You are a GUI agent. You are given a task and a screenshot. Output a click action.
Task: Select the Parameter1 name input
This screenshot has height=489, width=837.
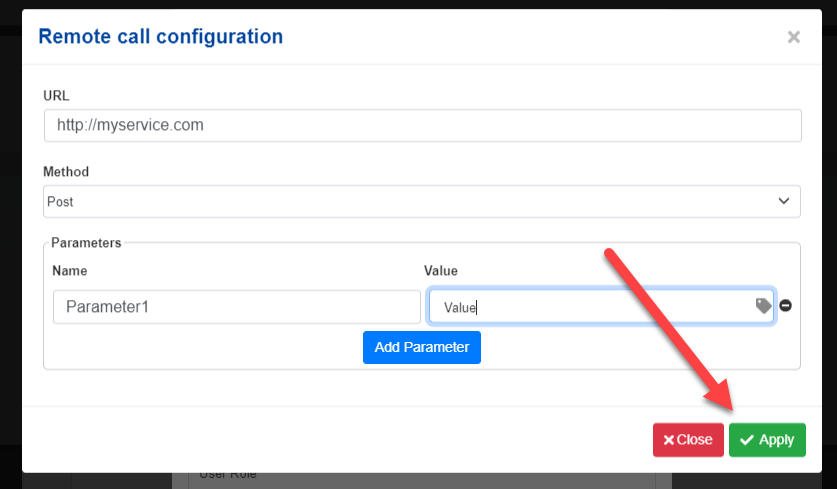pos(236,307)
